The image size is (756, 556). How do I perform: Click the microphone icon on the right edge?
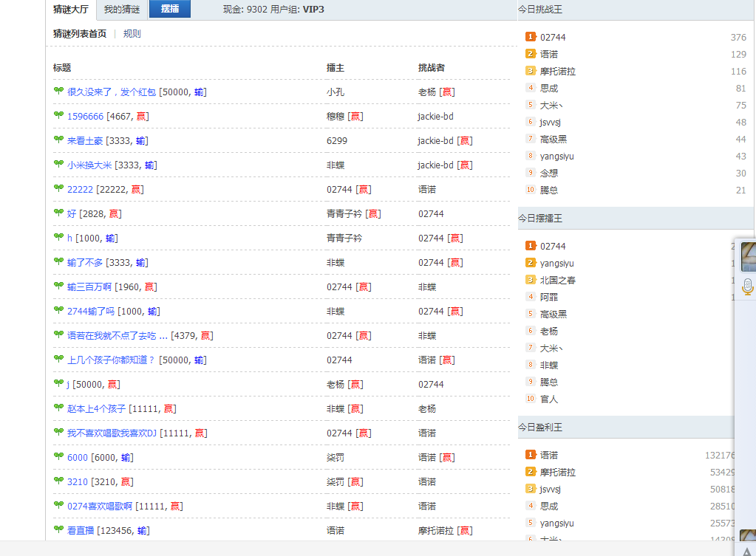[747, 286]
